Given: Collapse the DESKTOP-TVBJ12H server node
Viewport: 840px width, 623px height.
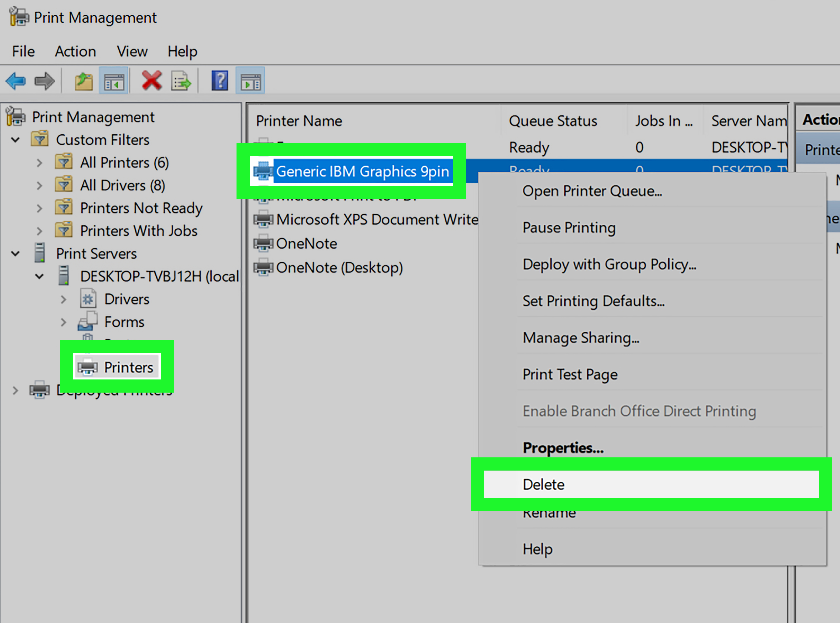Looking at the screenshot, I should tap(39, 276).
